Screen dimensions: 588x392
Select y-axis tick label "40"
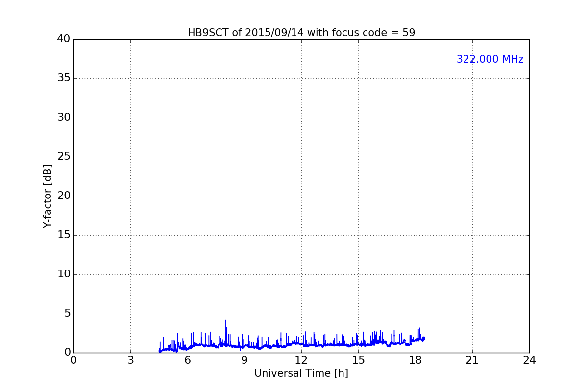(64, 39)
